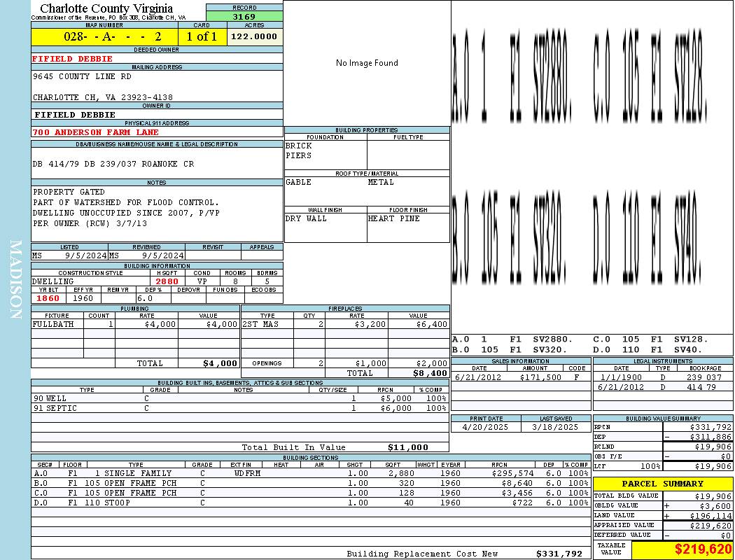Click LAND VALUE $196,114

pyautogui.click(x=710, y=516)
